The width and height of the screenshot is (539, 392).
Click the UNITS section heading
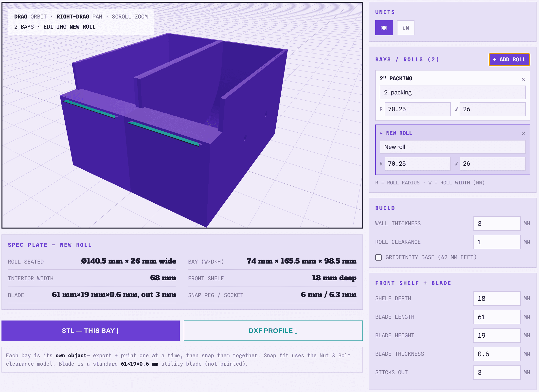(x=385, y=12)
